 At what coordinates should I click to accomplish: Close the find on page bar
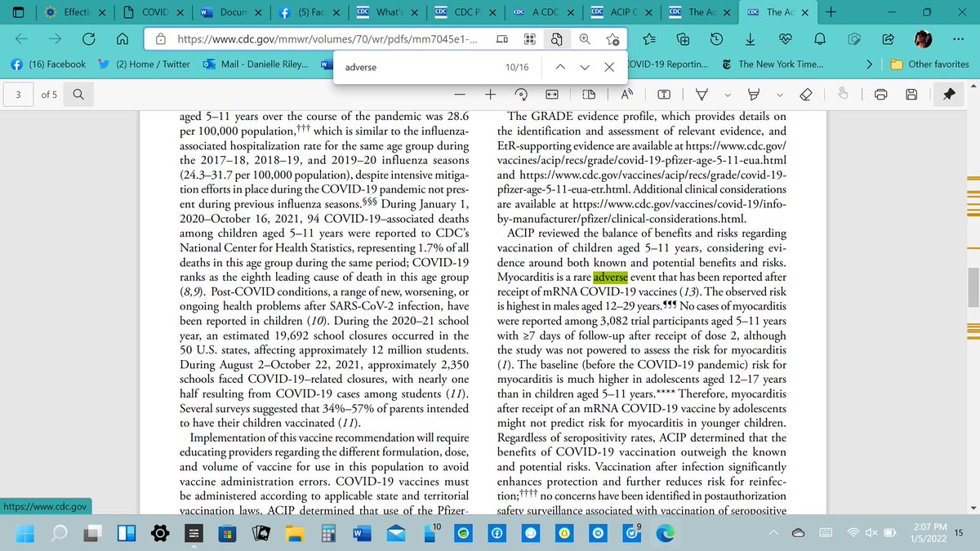point(609,67)
